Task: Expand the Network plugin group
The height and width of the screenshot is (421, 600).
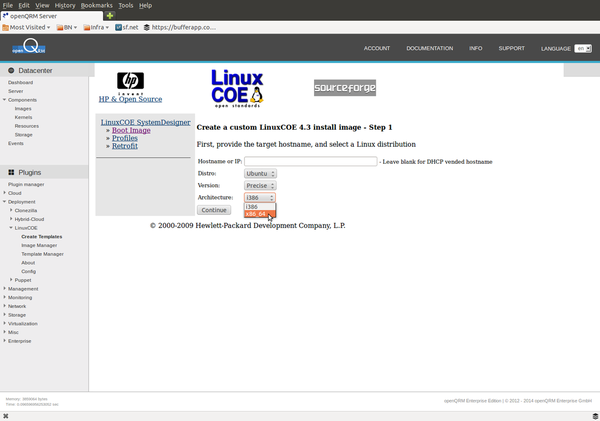Action: pos(5,306)
